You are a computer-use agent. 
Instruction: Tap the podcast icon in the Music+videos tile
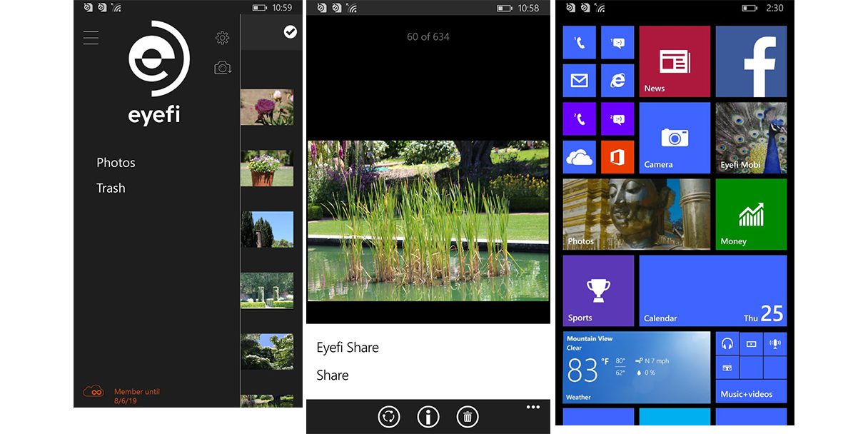click(x=774, y=344)
